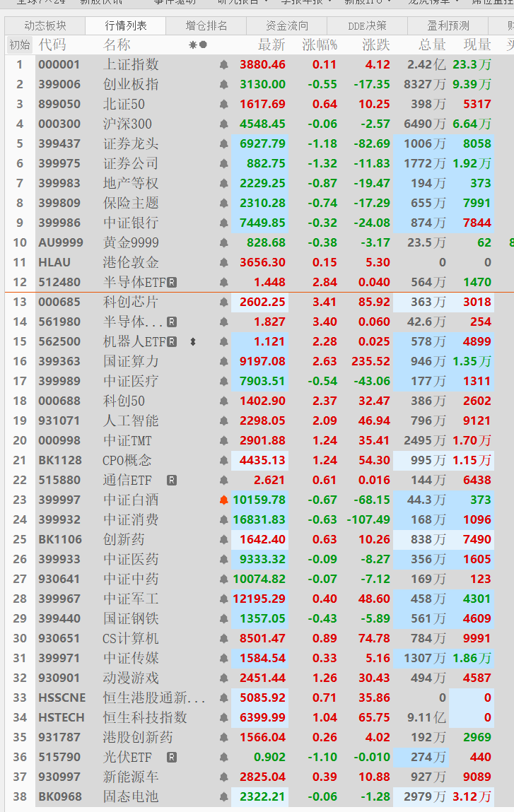The height and width of the screenshot is (812, 514).
Task: Sort the list by 总量 column header
Action: click(x=432, y=45)
